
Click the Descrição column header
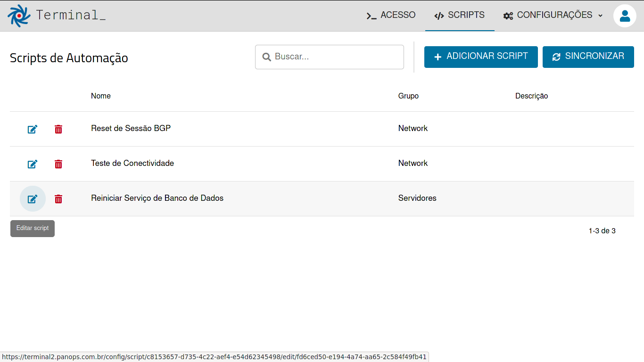coord(531,96)
